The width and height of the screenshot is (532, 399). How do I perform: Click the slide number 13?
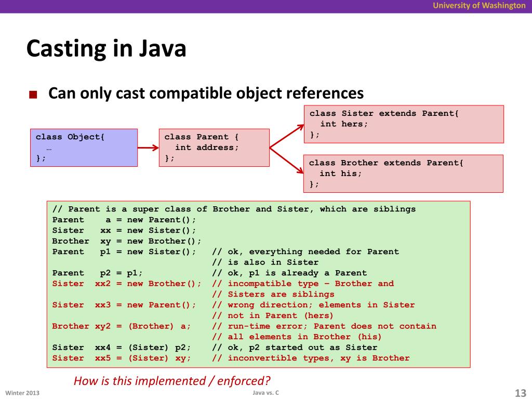521,393
